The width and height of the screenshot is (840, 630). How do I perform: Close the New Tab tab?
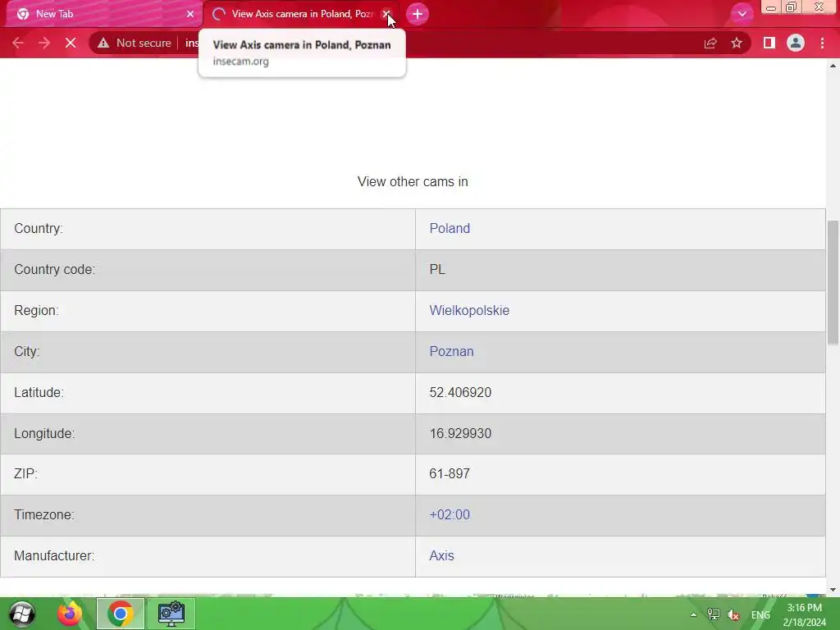pos(190,14)
